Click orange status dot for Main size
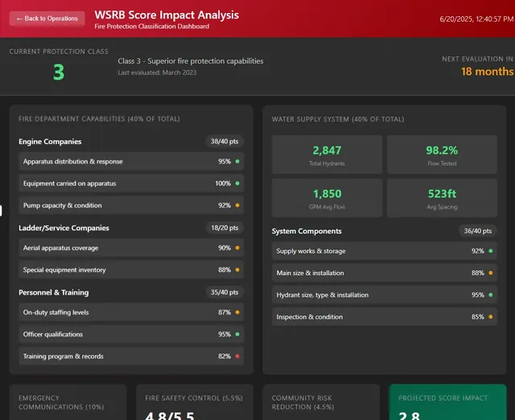Image resolution: width=515 pixels, height=420 pixels. 490,273
